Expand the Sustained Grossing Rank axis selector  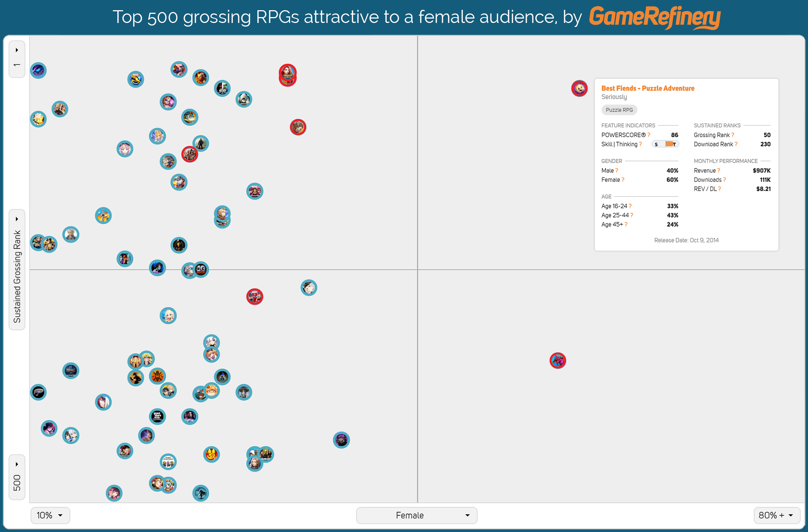coord(17,269)
